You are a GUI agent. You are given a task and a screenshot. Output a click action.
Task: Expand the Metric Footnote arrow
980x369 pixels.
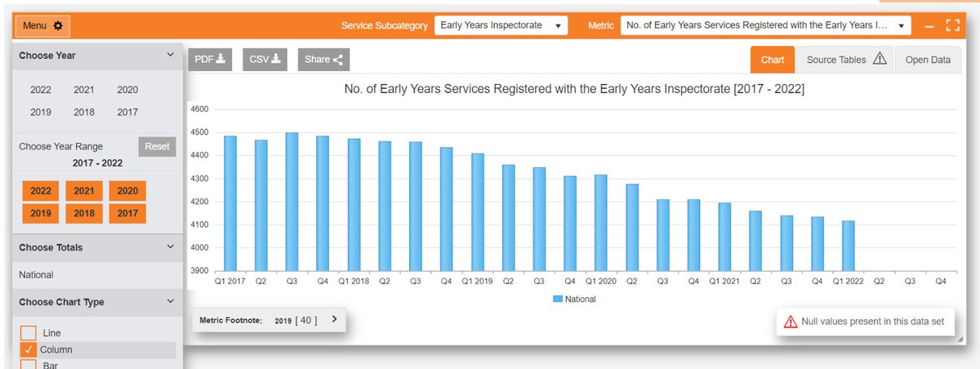coord(334,319)
